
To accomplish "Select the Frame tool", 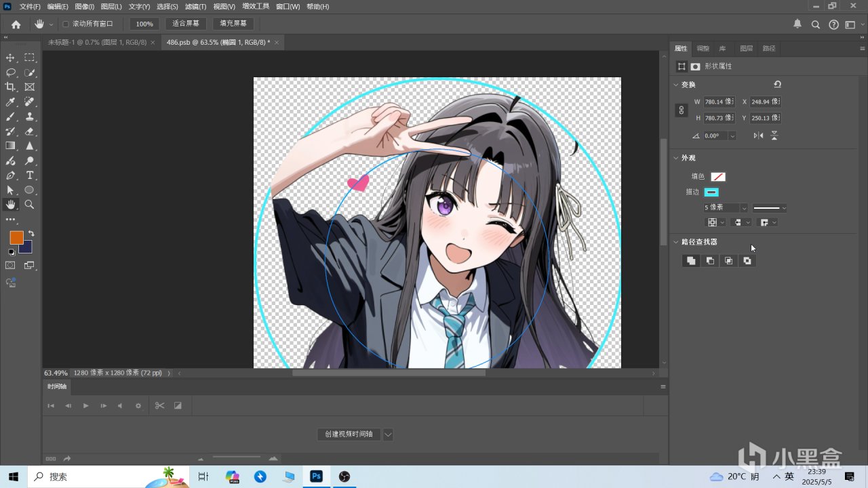I will [x=30, y=87].
